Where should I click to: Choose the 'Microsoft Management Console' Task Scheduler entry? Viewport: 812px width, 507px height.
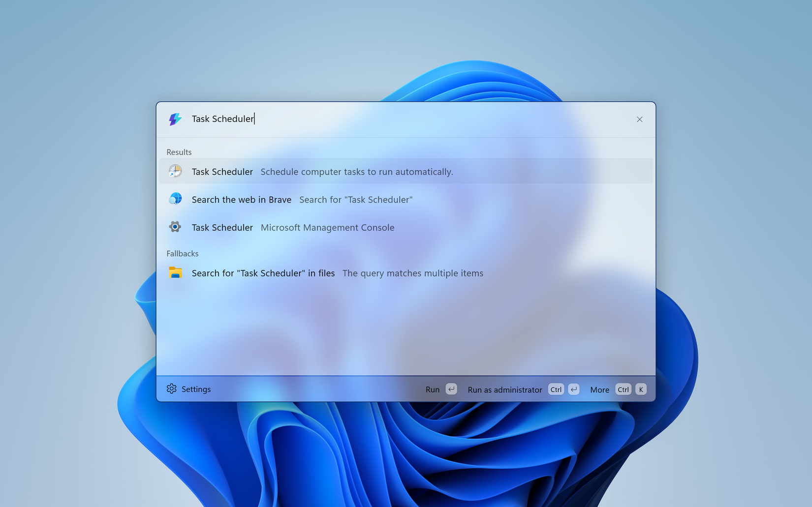pyautogui.click(x=406, y=227)
